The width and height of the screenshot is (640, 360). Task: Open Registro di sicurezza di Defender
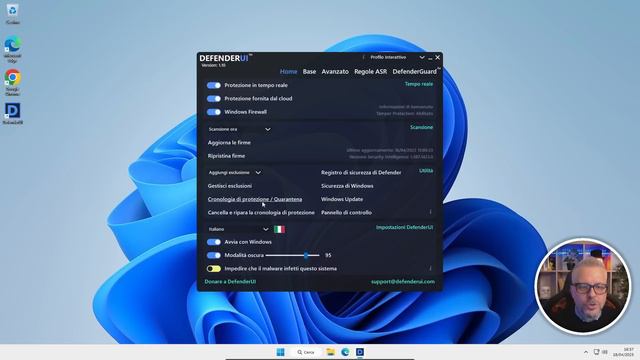click(x=361, y=173)
